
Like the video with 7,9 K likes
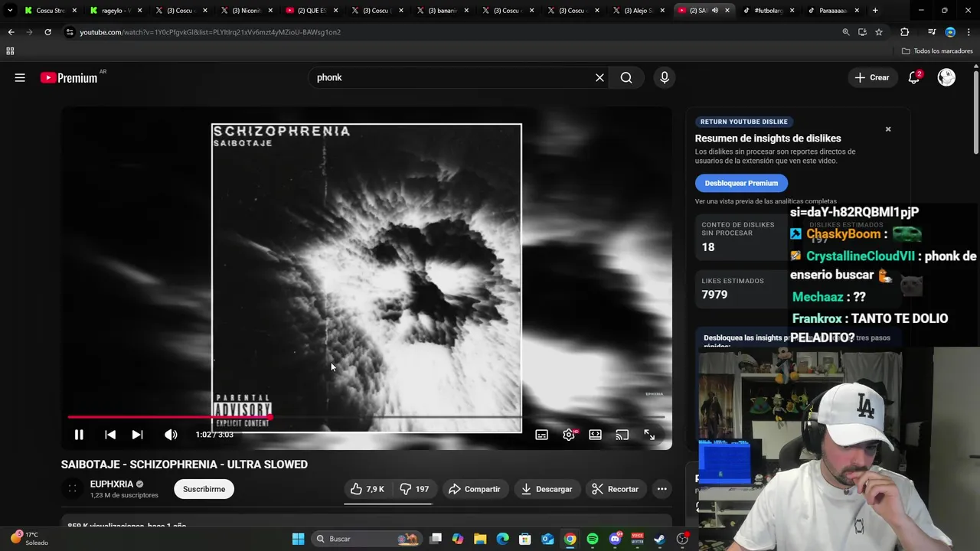(x=367, y=489)
